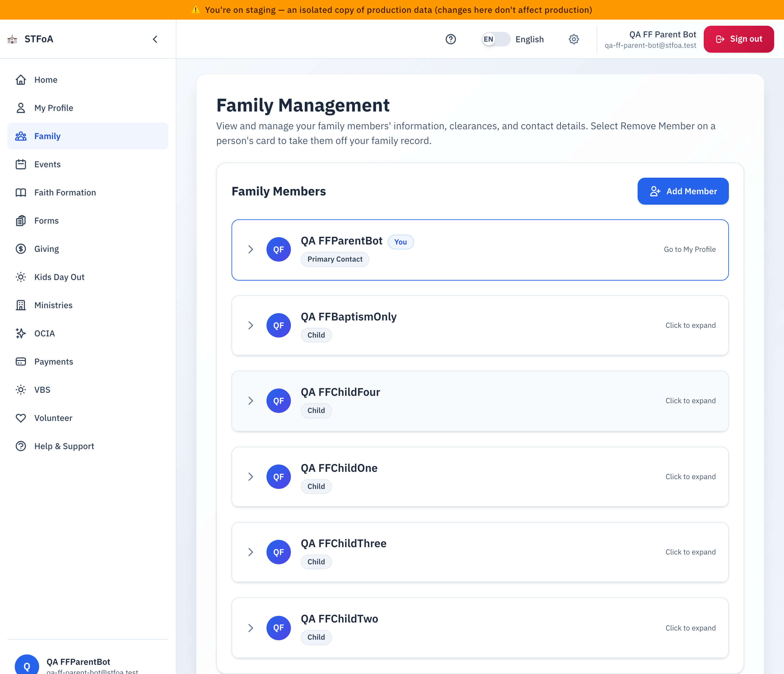Click 'Click to expand' on QA FFBaptismOnly
This screenshot has height=674, width=784.
690,325
